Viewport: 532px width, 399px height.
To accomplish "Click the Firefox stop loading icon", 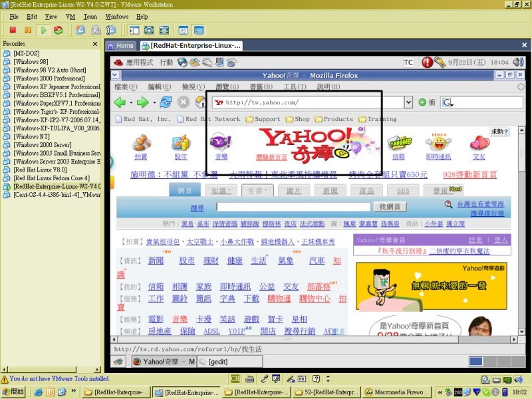I will click(184, 102).
